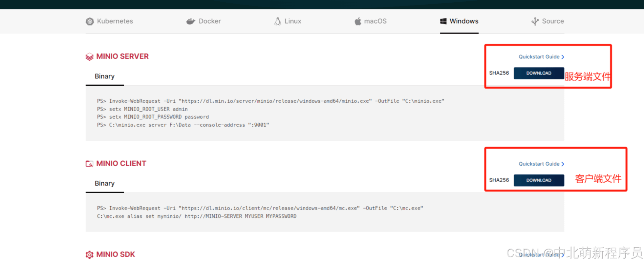Click the MinIO Server stack icon
Viewport: 644px width, 264px height.
pos(89,57)
